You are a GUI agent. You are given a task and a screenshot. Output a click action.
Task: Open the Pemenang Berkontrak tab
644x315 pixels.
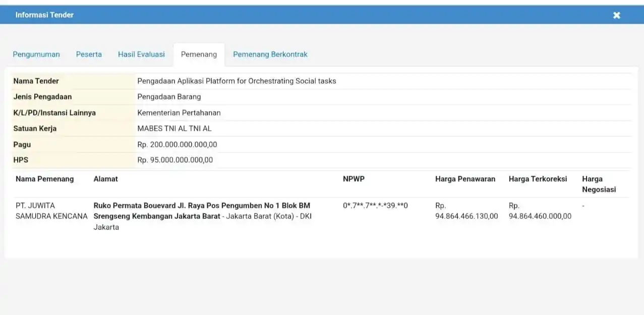[x=270, y=55]
